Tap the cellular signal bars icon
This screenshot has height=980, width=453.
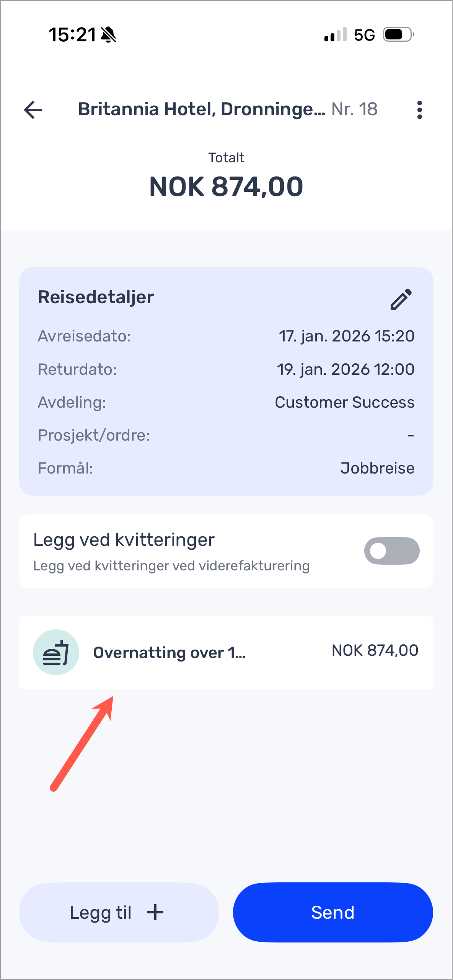coord(335,35)
